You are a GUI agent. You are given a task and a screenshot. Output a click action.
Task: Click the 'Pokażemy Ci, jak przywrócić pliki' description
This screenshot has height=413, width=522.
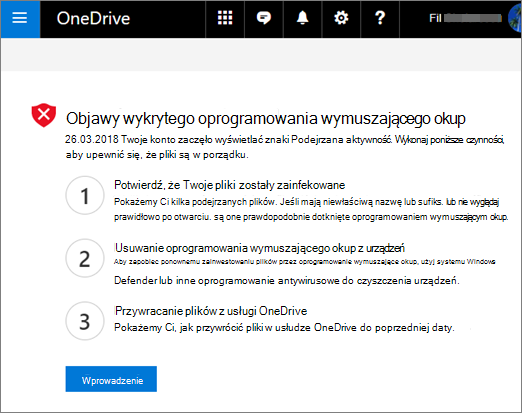(284, 328)
